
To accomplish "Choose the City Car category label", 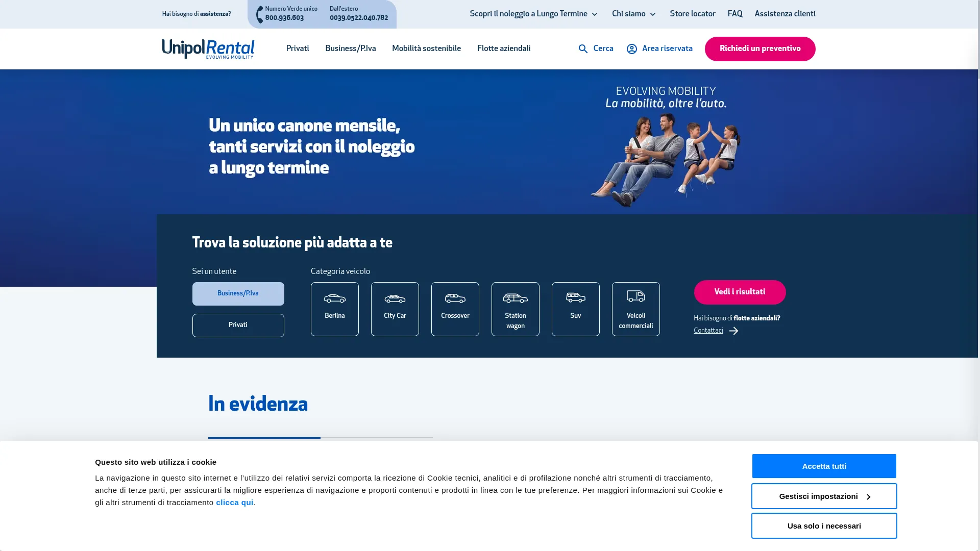I will pyautogui.click(x=395, y=316).
